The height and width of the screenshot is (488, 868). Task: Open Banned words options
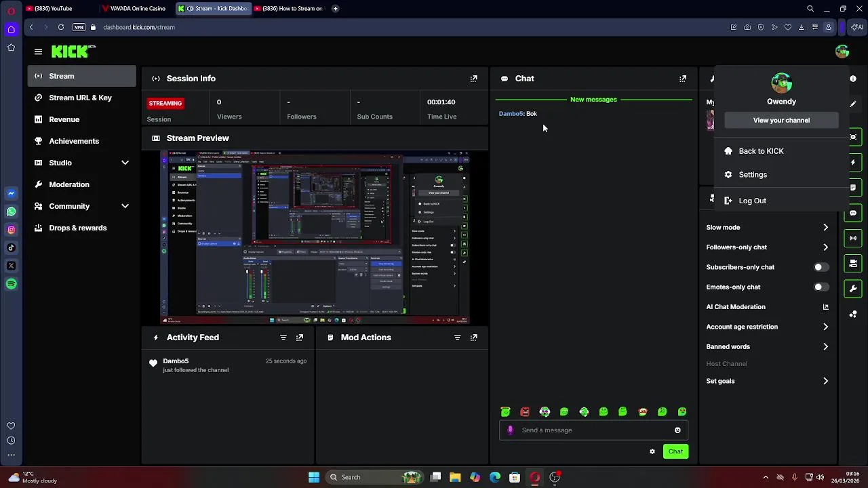[767, 346]
